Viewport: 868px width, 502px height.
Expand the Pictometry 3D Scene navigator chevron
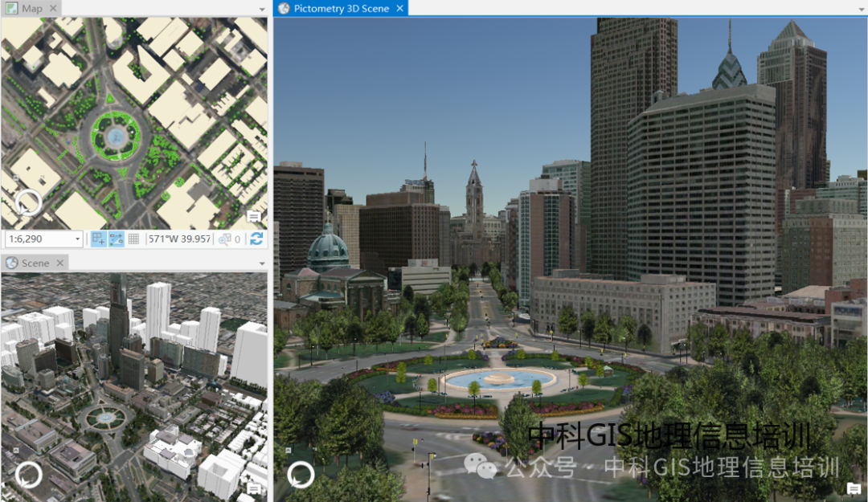[x=289, y=450]
